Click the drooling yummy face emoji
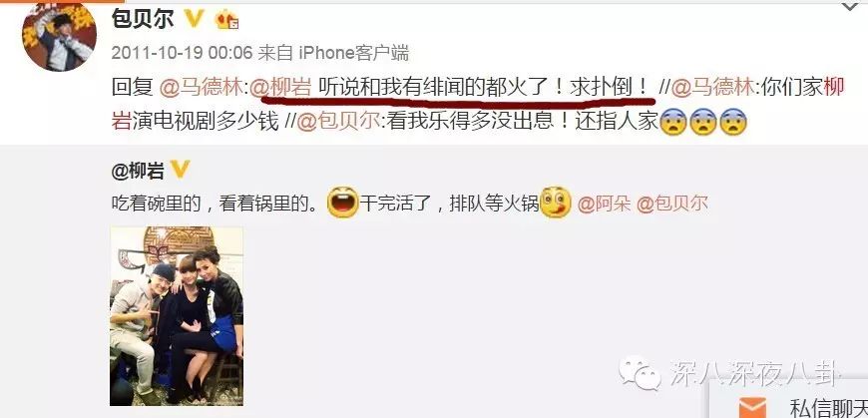This screenshot has width=868, height=418. [x=556, y=203]
